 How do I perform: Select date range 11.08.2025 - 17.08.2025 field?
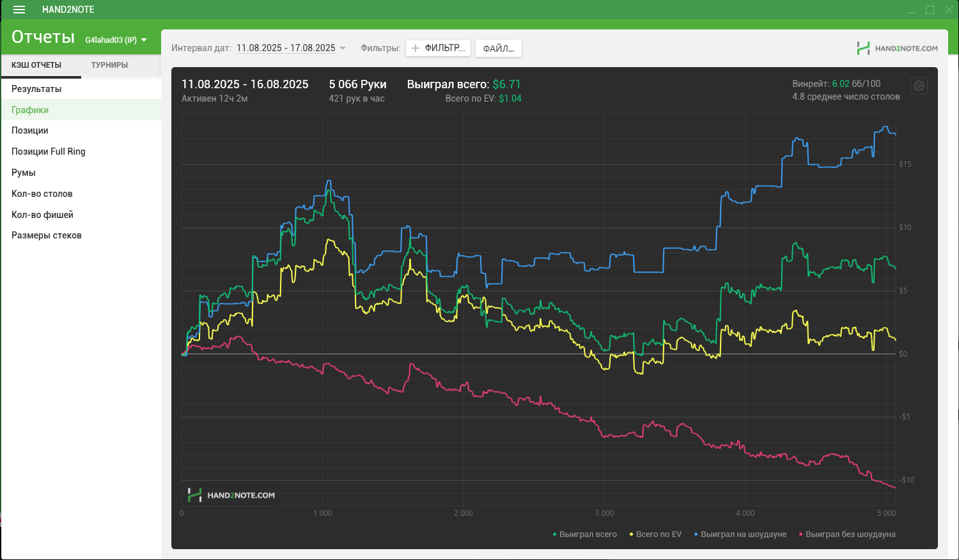pyautogui.click(x=286, y=48)
